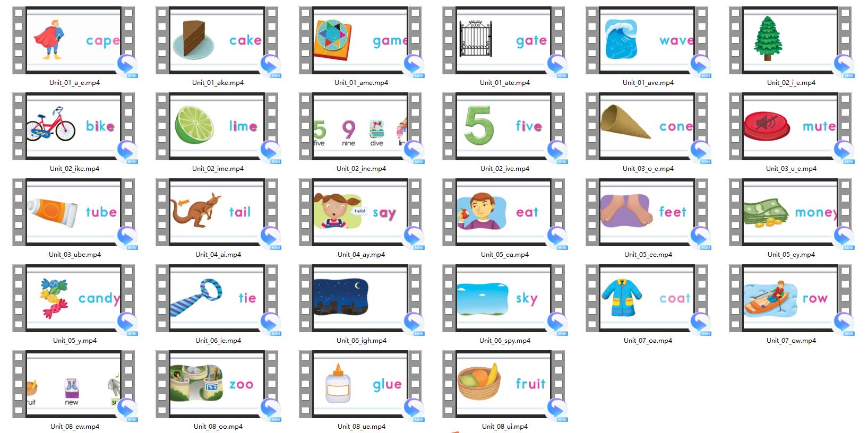Select the Unit_01_ate.mp4 gate video file

tap(503, 40)
